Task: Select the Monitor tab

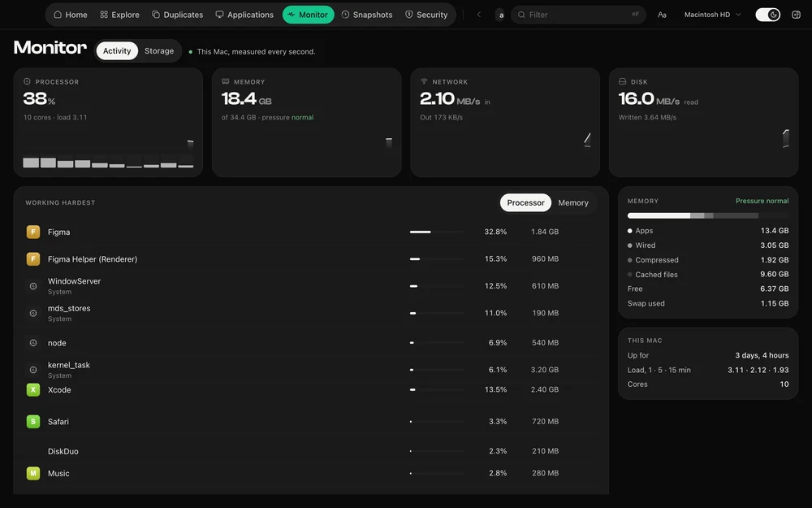Action: coord(308,15)
